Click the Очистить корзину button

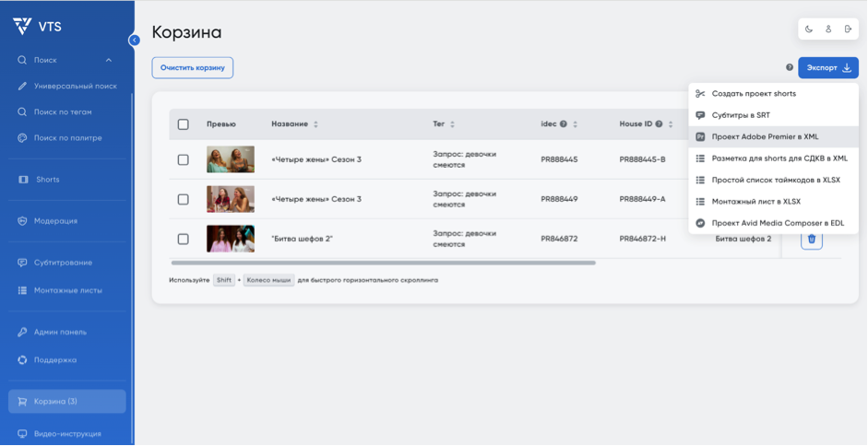192,67
